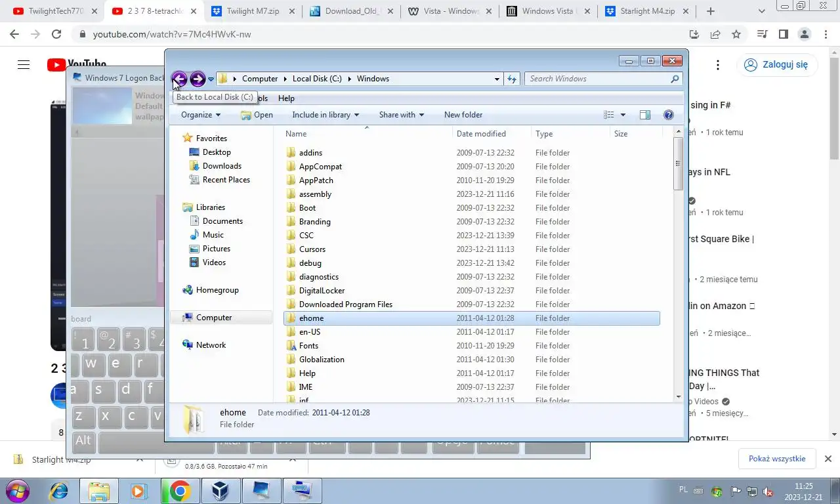Switch to the TwilightTech770 browser tab
This screenshot has height=504, width=840.
coord(55,11)
